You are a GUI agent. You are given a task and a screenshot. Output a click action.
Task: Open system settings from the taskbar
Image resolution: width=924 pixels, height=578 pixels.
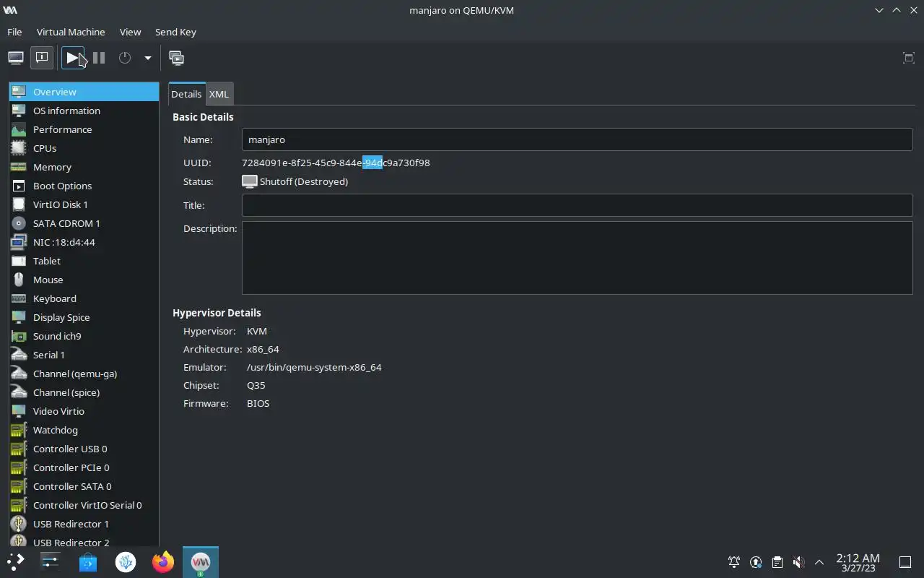click(51, 561)
